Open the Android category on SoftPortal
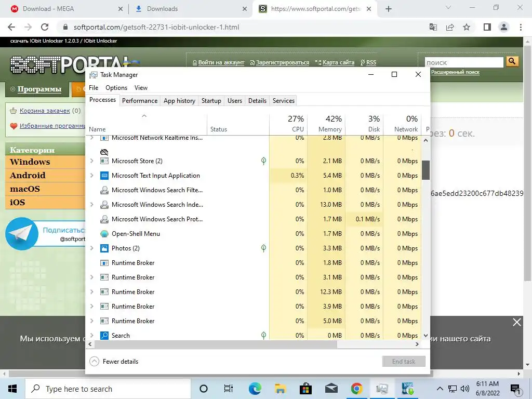 pos(28,176)
